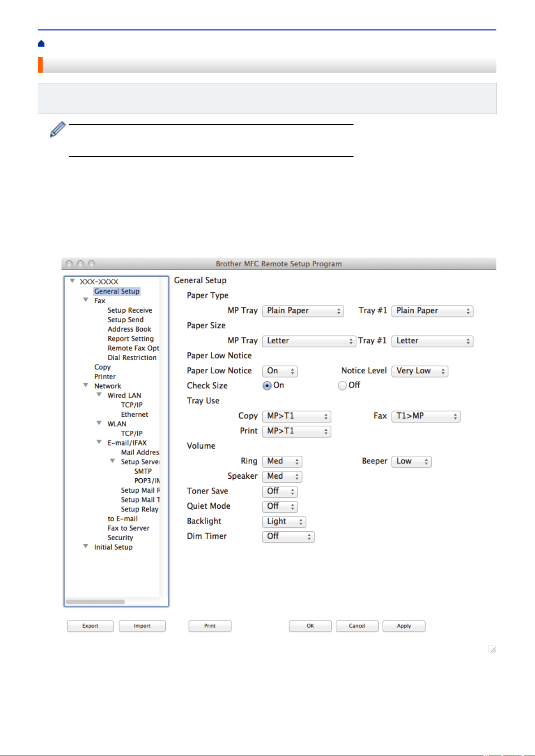
Task: Select Address Book in the tree
Action: pos(129,329)
